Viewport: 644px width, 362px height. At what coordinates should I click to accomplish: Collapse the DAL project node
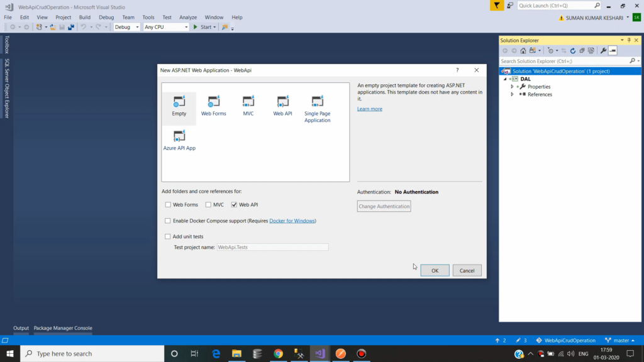[505, 79]
